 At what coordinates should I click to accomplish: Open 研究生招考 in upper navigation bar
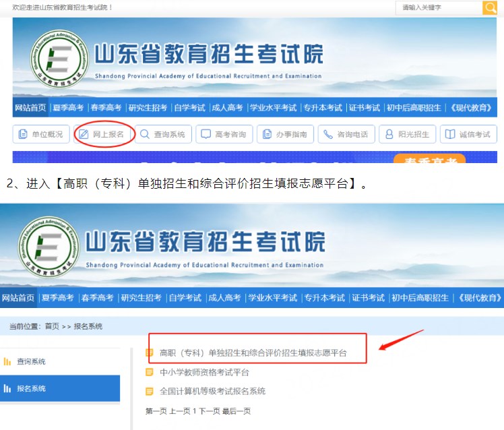pyautogui.click(x=148, y=107)
